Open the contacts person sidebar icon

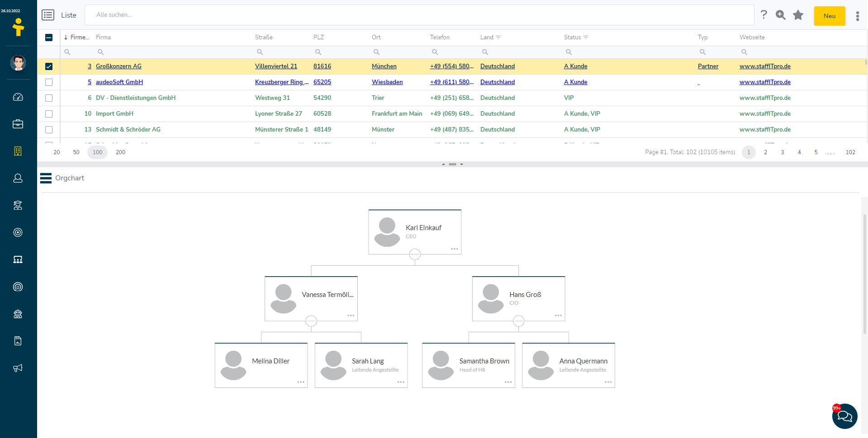coord(18,179)
